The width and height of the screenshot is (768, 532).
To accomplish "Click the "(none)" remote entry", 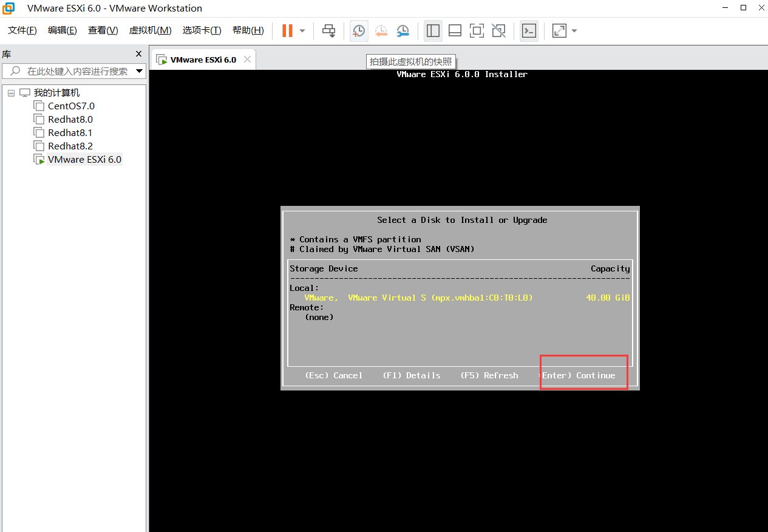I will pos(319,317).
